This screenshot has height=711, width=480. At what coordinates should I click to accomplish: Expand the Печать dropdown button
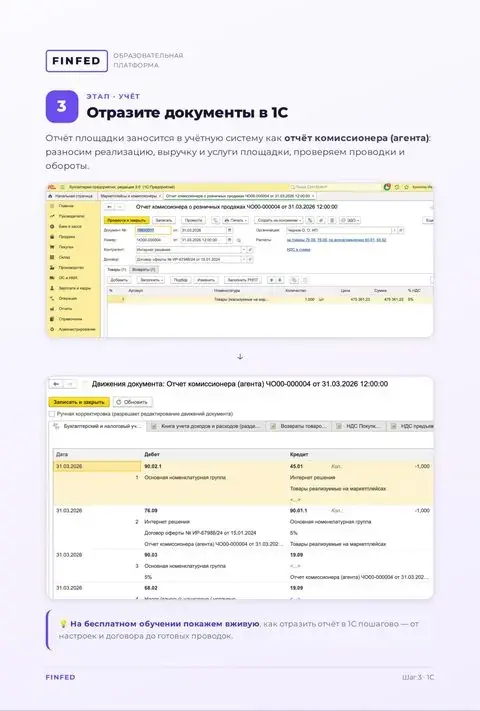pos(236,220)
